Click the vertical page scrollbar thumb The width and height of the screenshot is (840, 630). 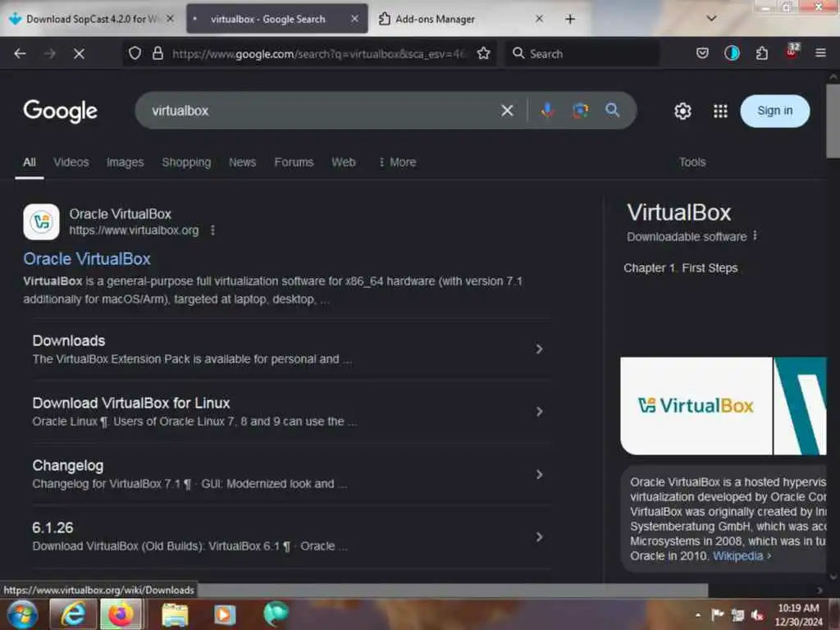coord(833,121)
